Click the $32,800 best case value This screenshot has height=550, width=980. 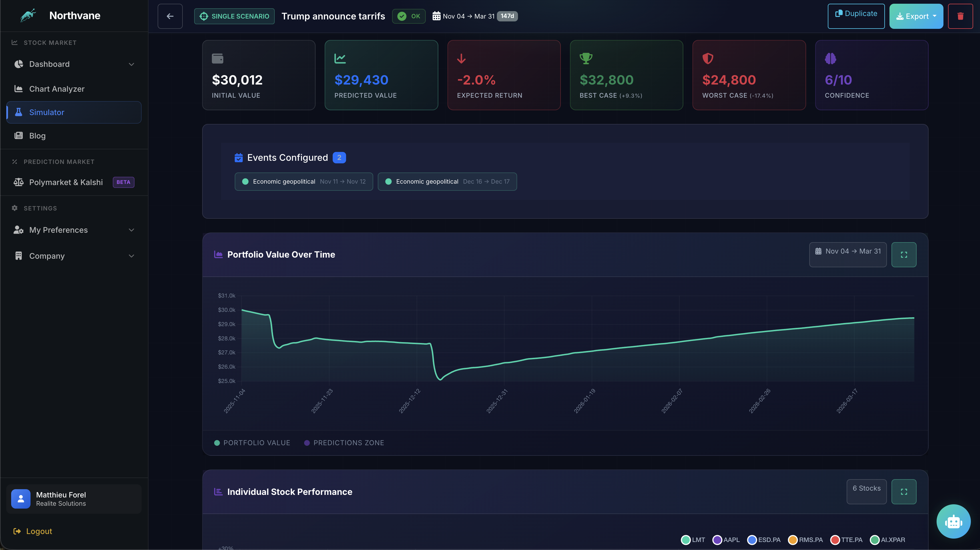[607, 80]
